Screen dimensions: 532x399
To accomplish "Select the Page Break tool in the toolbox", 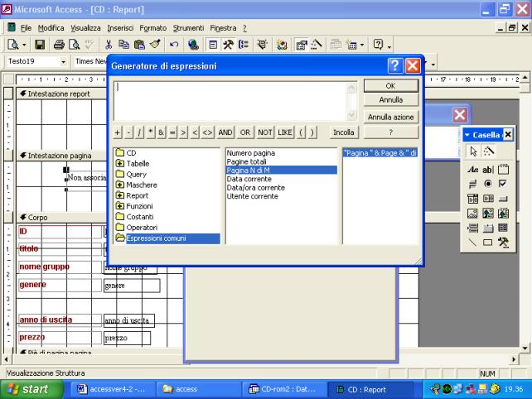I will click(472, 228).
